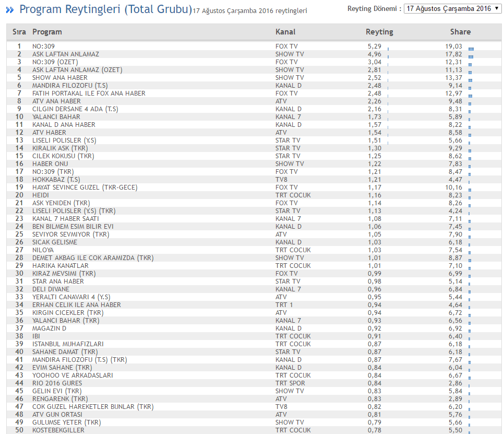Viewport: 504px width, 434px height.
Task: Click the Program Reytingleri (Total Grubu) title
Action: [x=106, y=9]
